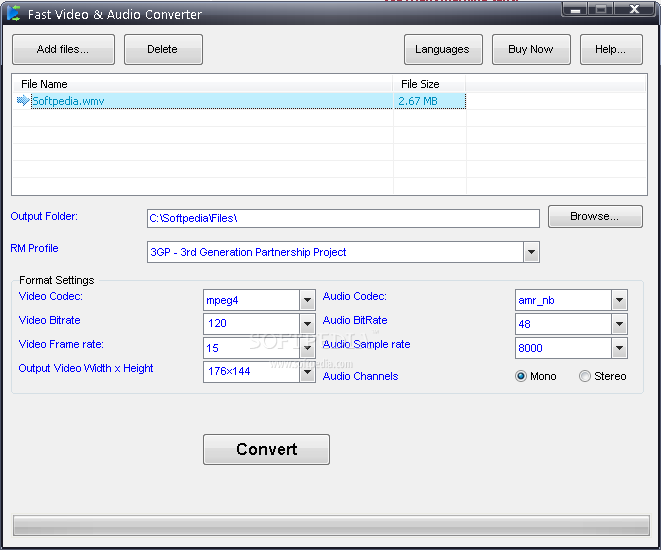The width and height of the screenshot is (661, 550).
Task: Click the File Name column header
Action: pyautogui.click(x=202, y=84)
